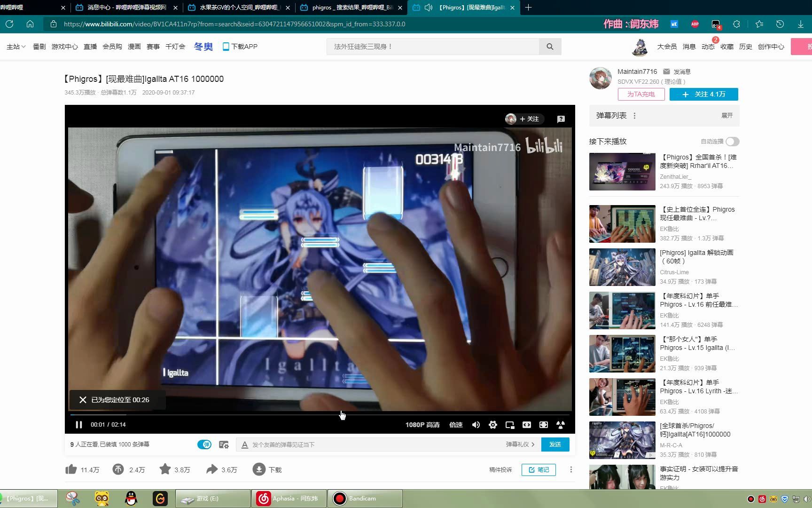Open browser favorites star icon
812x508 pixels.
tap(759, 24)
